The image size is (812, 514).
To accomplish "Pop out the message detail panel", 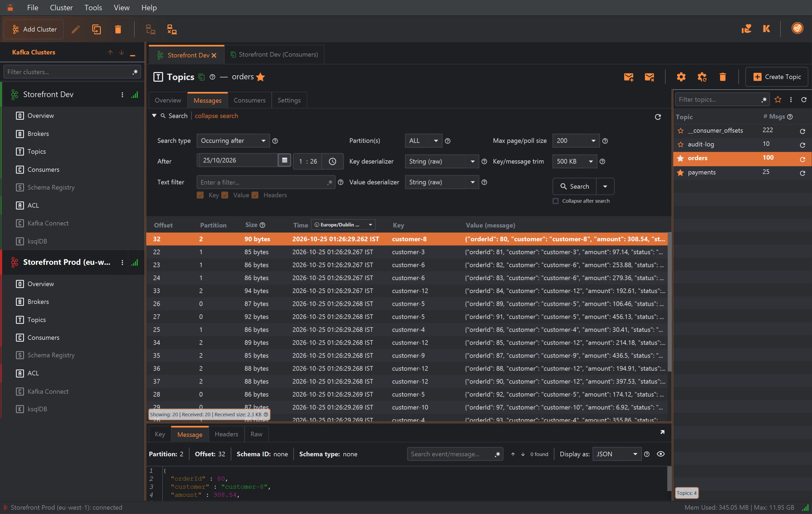I will 662,432.
